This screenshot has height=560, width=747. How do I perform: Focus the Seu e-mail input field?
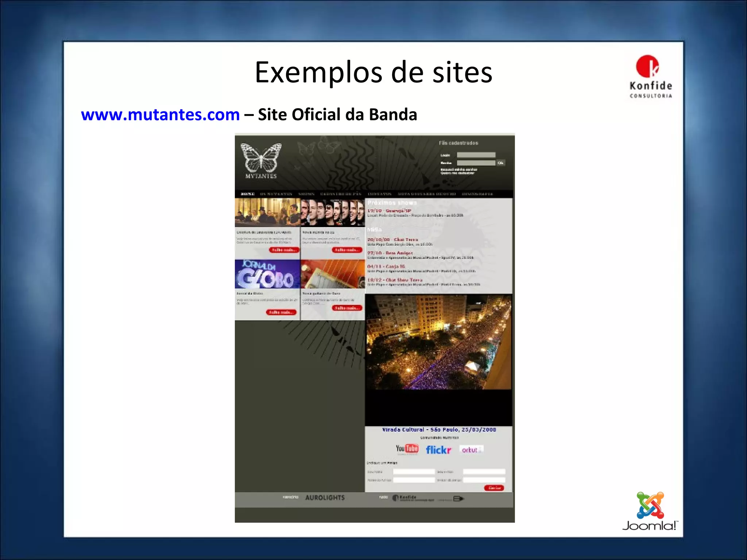click(x=484, y=472)
